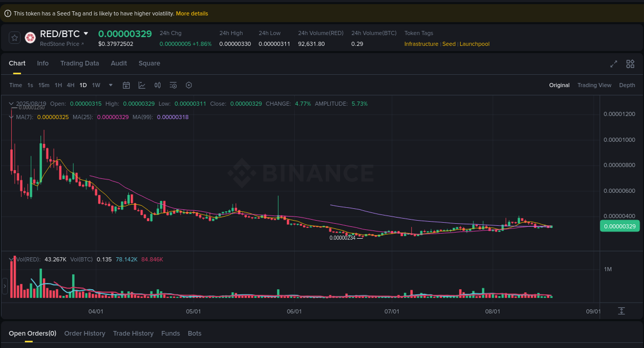644x348 pixels.
Task: Open the Funds tab
Action: [x=171, y=334]
